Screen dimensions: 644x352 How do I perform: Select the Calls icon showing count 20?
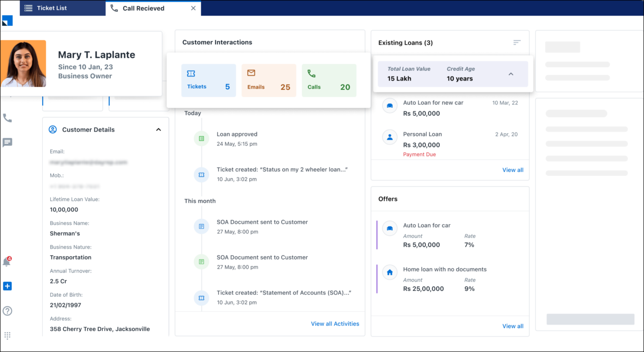[x=311, y=73]
